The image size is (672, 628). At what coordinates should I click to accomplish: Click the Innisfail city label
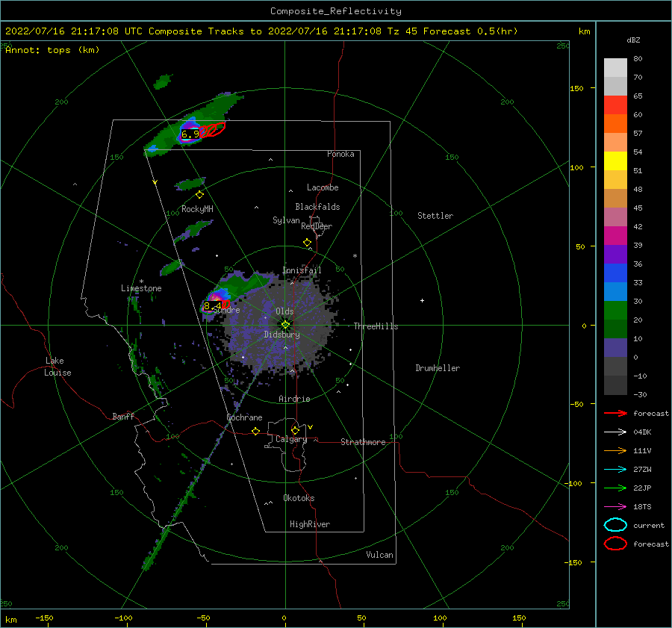click(302, 270)
